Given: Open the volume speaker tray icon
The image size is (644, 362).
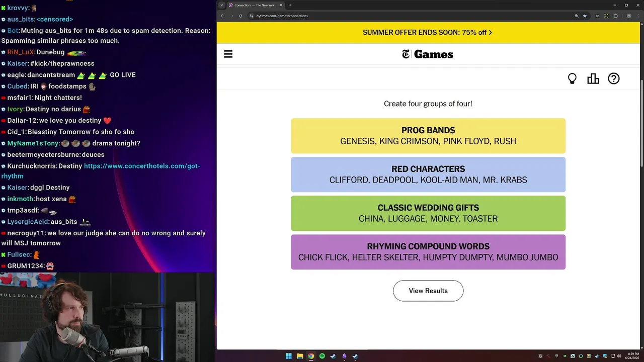Looking at the screenshot, I should [619, 356].
